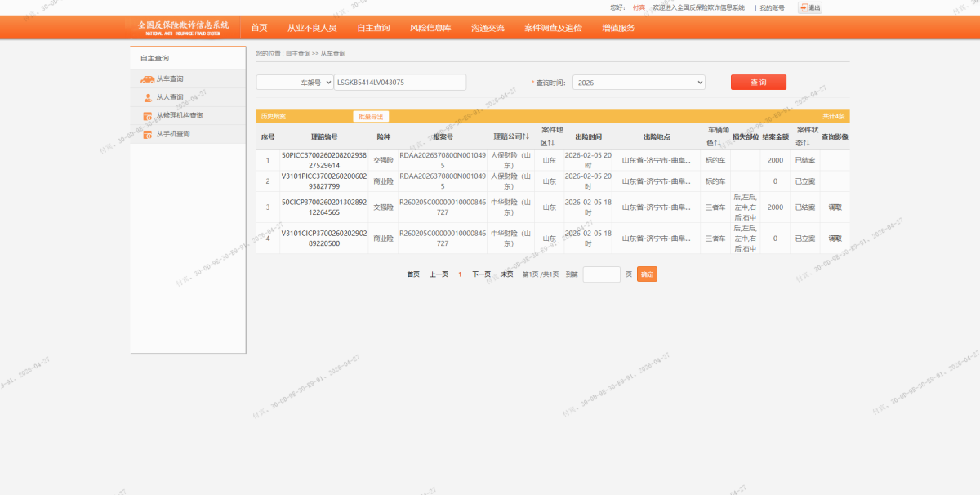Viewport: 980px width, 495px height.
Task: Click the 报案号 column header
Action: [443, 136]
